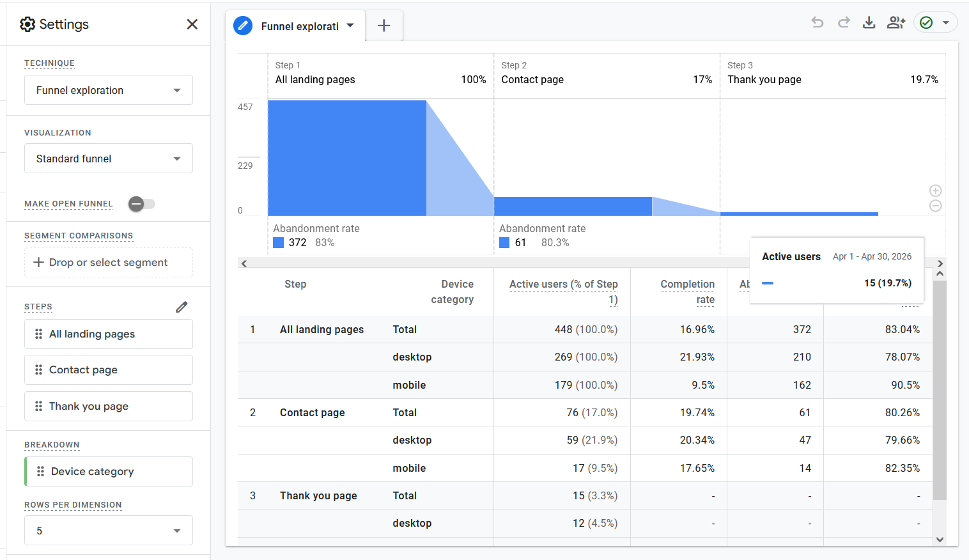Click 76 (17.0%) Contact page total cell
Viewport: 969px width, 560px height.
[592, 412]
